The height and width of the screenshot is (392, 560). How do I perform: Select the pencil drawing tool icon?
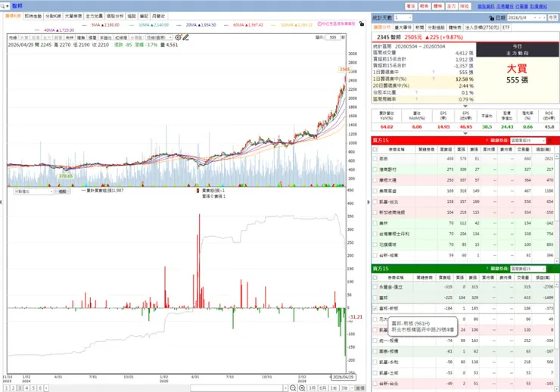pyautogui.click(x=185, y=37)
